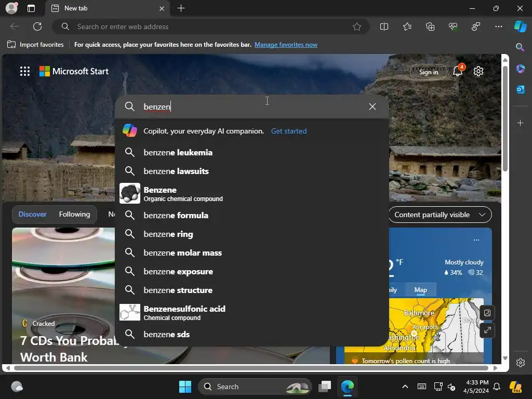Open Browser essentials heart icon
The width and height of the screenshot is (532, 399).
(453, 26)
